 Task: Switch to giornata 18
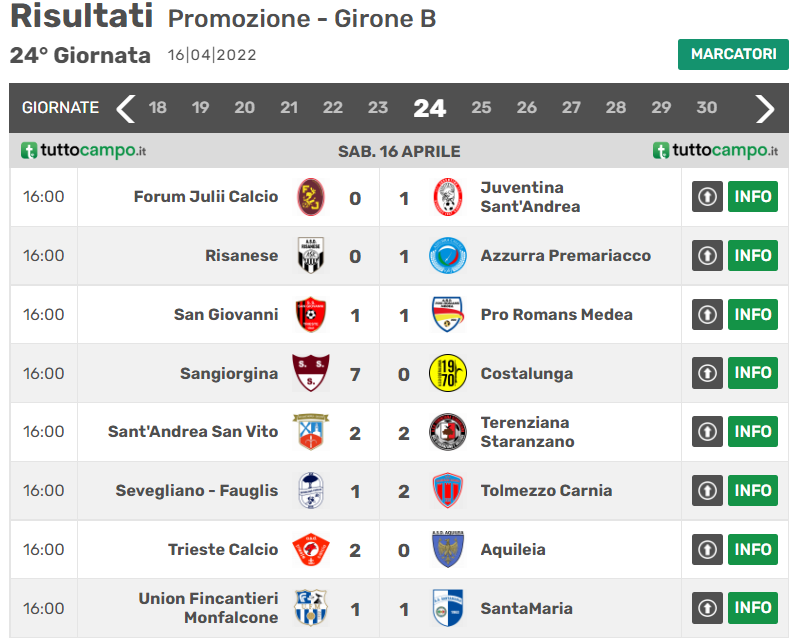158,108
